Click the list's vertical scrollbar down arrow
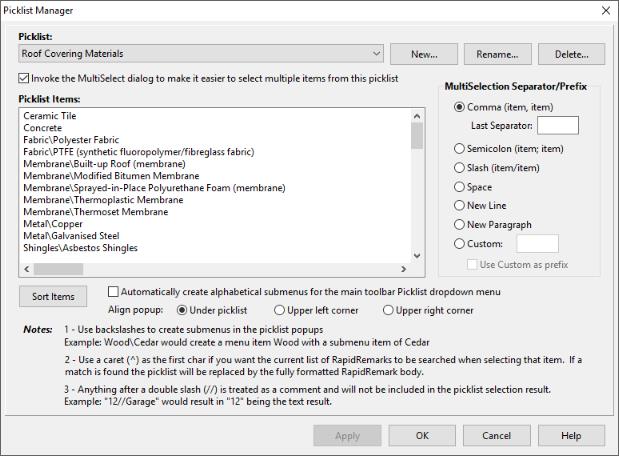This screenshot has height=456, width=619. pyautogui.click(x=417, y=254)
